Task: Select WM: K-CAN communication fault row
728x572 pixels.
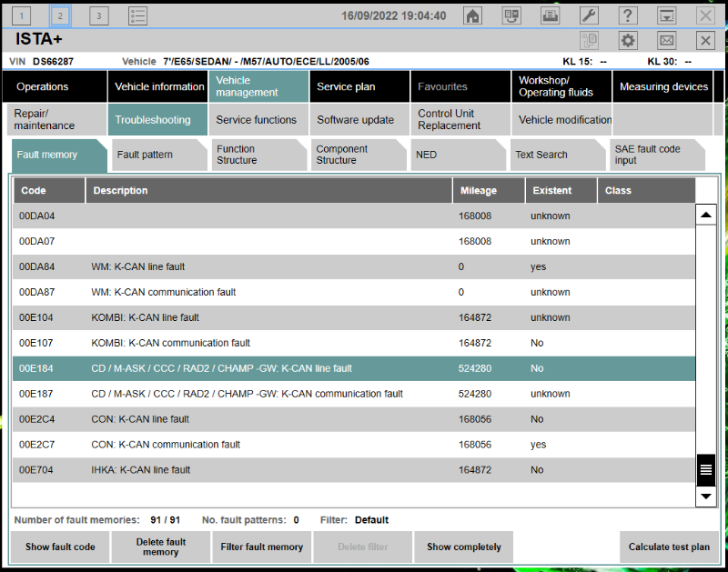Action: tap(354, 292)
